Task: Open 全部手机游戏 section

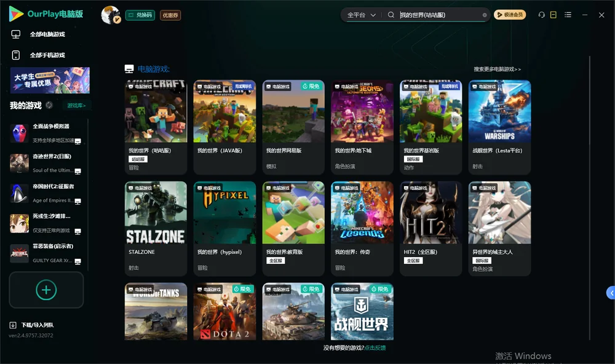Action: (x=47, y=55)
